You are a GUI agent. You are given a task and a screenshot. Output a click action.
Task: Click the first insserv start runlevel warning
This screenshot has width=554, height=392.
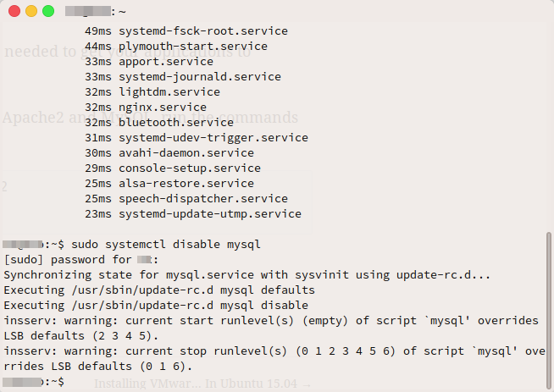pos(271,329)
